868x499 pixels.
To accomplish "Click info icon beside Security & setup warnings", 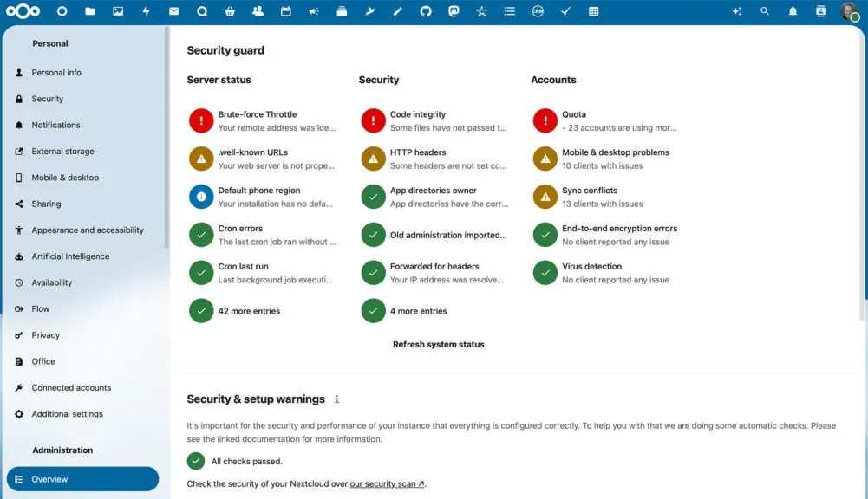I will [336, 399].
